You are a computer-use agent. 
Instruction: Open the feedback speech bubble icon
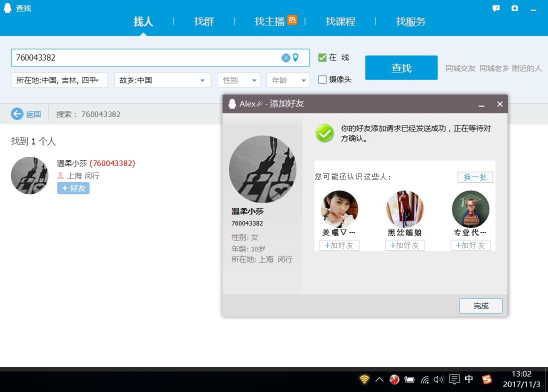click(x=495, y=8)
